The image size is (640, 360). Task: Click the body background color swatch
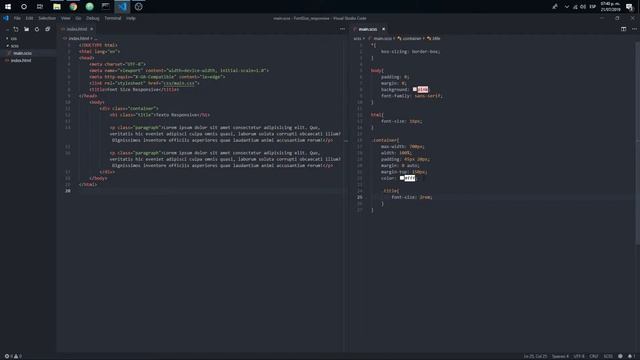click(415, 89)
